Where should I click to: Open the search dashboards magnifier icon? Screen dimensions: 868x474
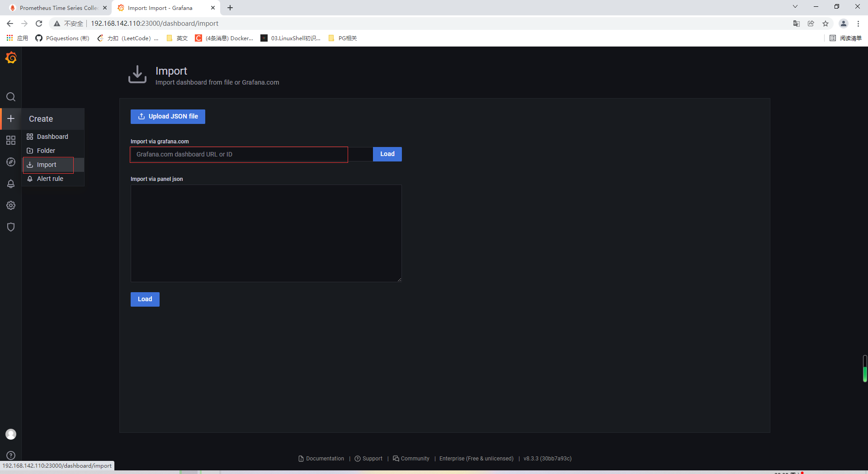11,97
